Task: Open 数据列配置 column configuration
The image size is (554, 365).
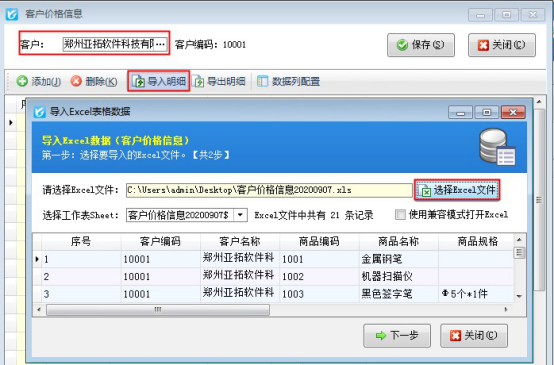Action: coord(288,82)
